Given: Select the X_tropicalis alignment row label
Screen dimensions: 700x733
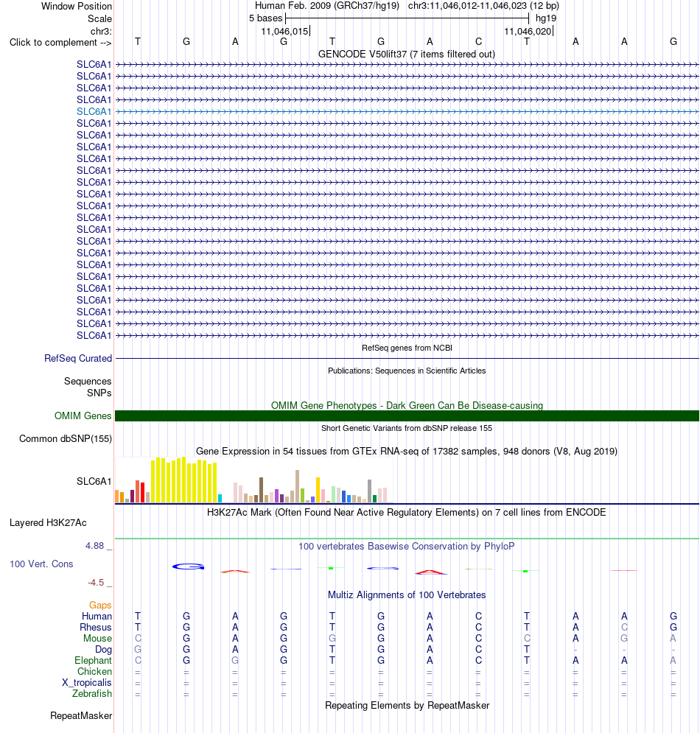Looking at the screenshot, I should (87, 683).
